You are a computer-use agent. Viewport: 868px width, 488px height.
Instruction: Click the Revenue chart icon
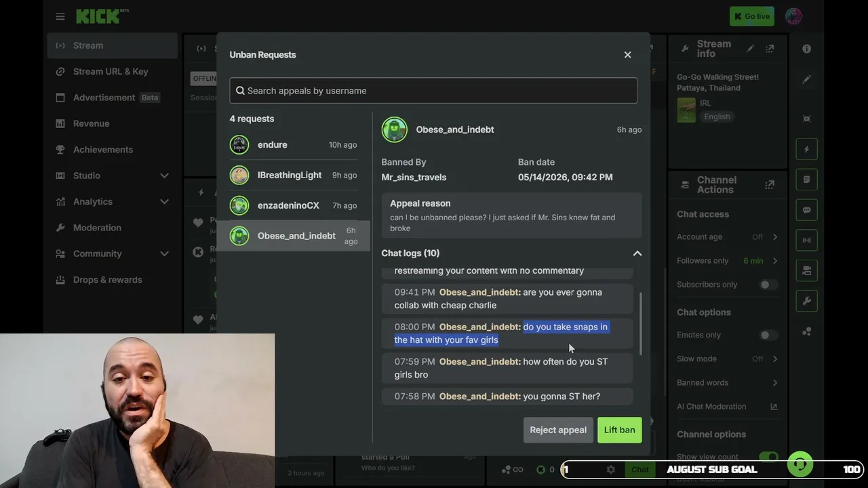(60, 123)
